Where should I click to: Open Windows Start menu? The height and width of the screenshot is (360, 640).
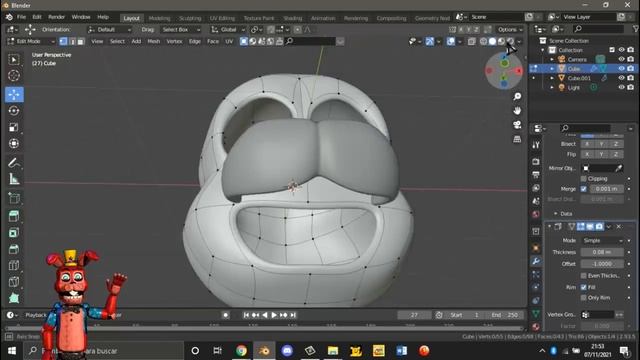coord(11,351)
